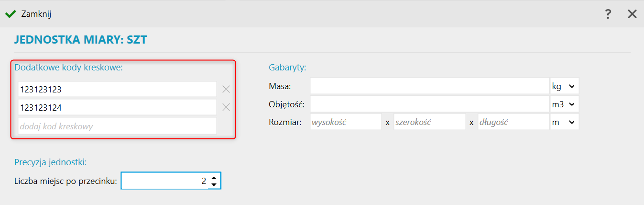Increase decimal places with the up arrow
This screenshot has width=644, height=205.
214,177
